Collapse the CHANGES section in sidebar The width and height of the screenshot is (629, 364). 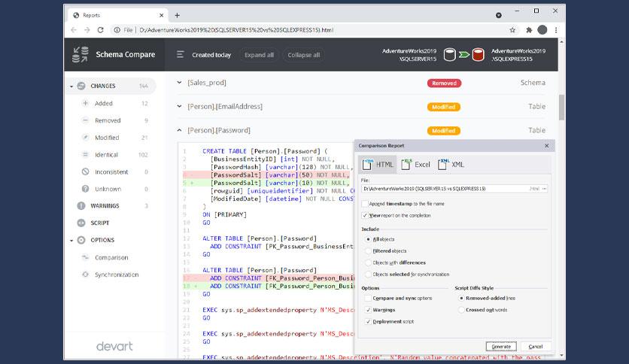[72, 86]
